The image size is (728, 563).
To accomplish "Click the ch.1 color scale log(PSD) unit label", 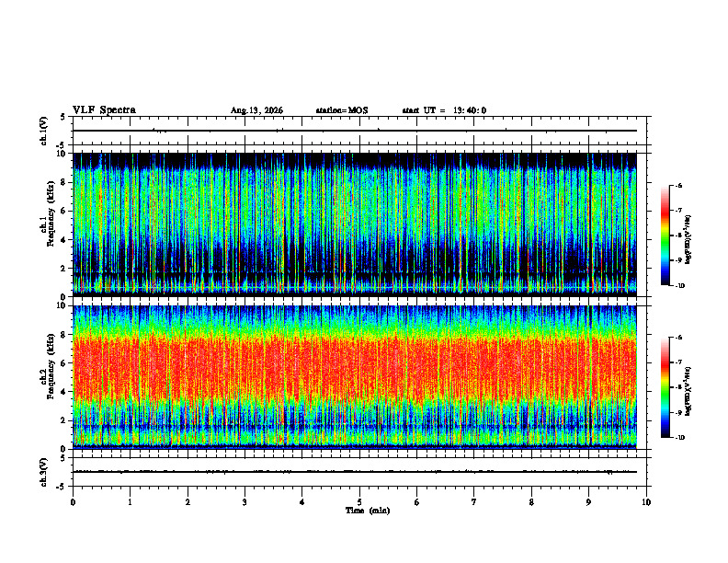I will click(x=688, y=240).
